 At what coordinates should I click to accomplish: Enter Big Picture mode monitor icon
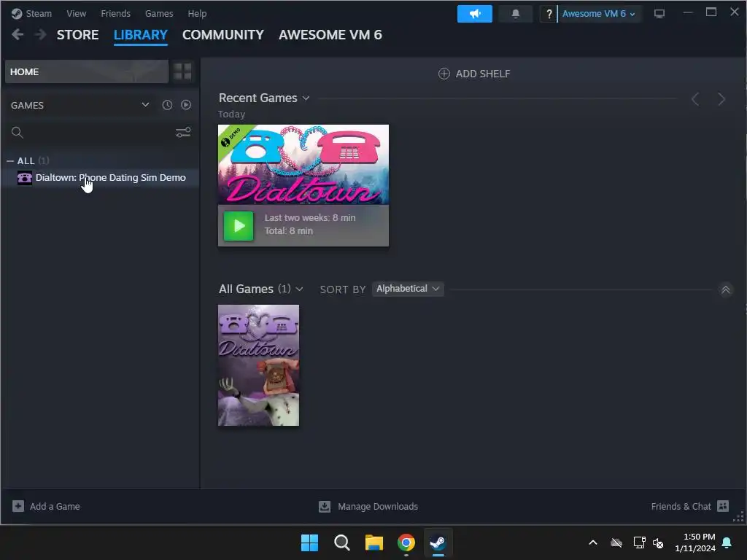click(659, 14)
